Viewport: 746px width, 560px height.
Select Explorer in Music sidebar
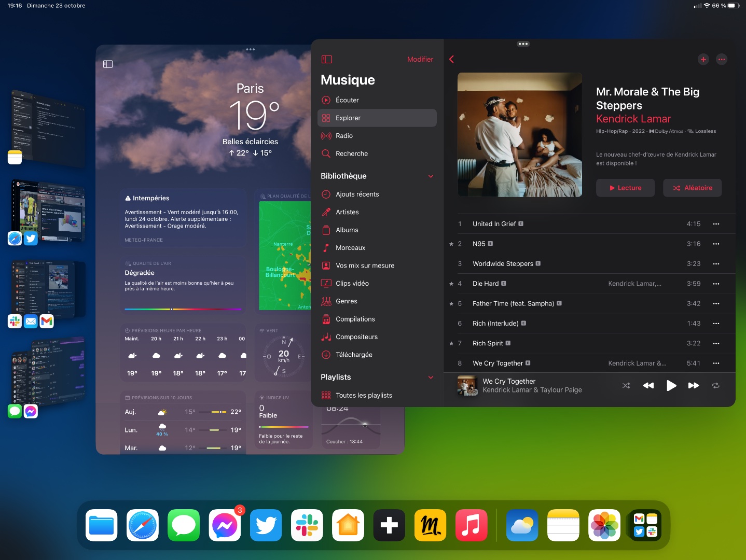[x=377, y=118]
